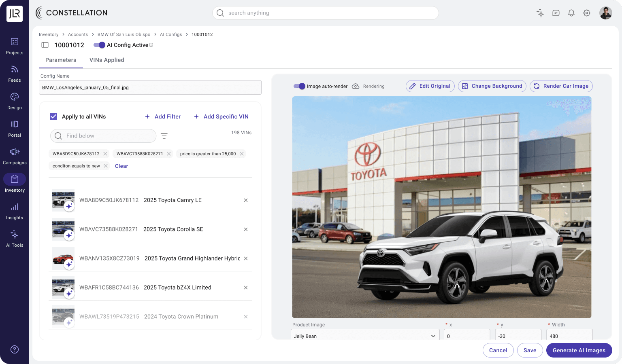
Task: Click the help question mark icon
Action: [x=15, y=349]
